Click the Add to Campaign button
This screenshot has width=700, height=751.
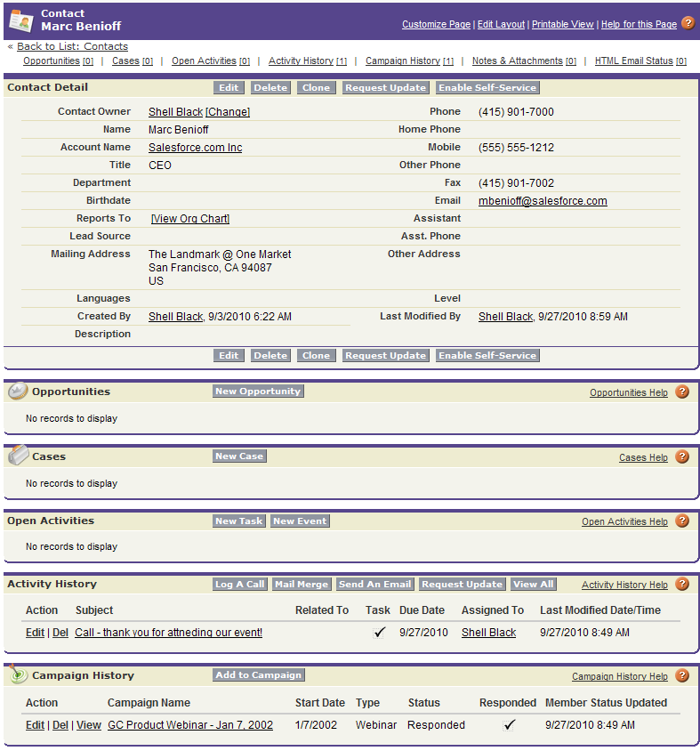pyautogui.click(x=259, y=674)
